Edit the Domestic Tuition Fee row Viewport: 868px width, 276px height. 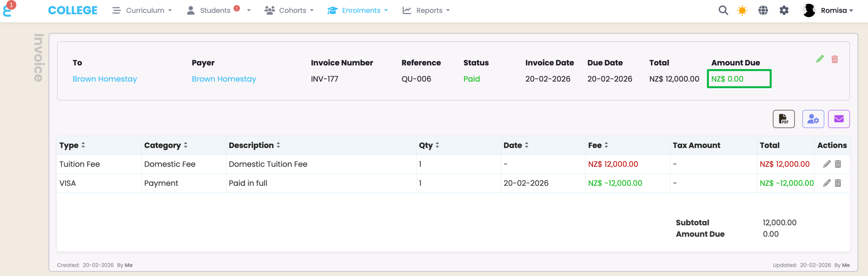click(827, 164)
